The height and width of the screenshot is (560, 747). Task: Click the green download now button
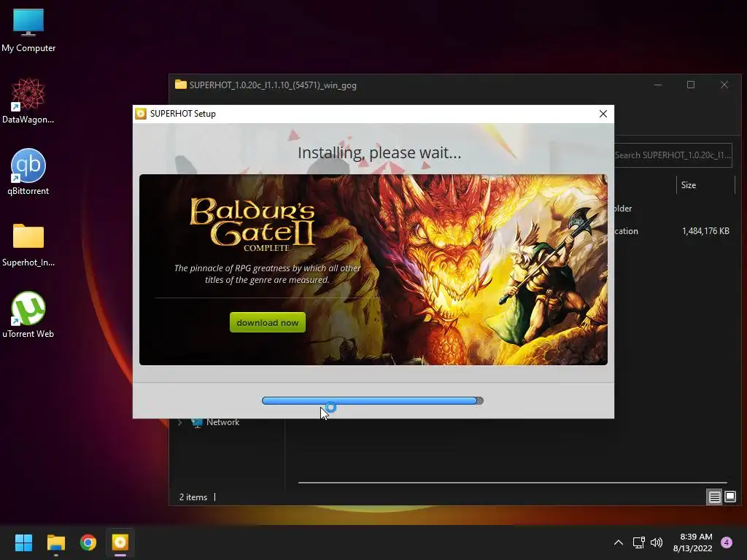tap(267, 322)
